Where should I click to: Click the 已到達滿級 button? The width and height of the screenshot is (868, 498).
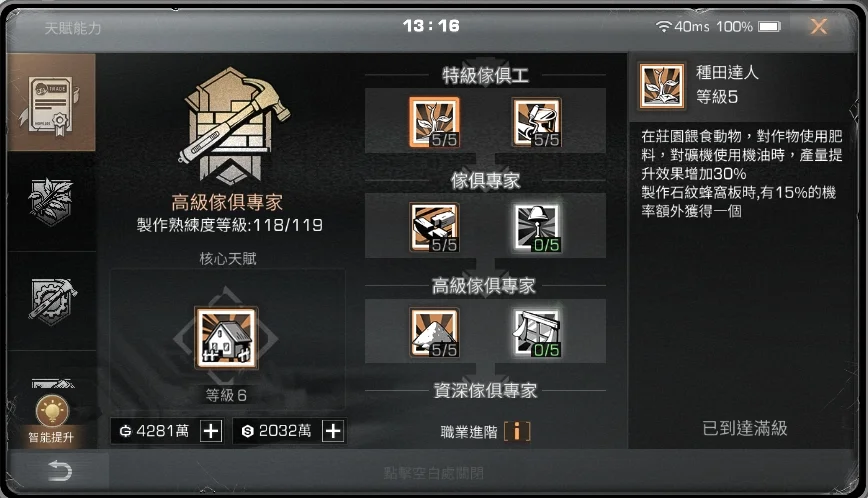[x=745, y=428]
